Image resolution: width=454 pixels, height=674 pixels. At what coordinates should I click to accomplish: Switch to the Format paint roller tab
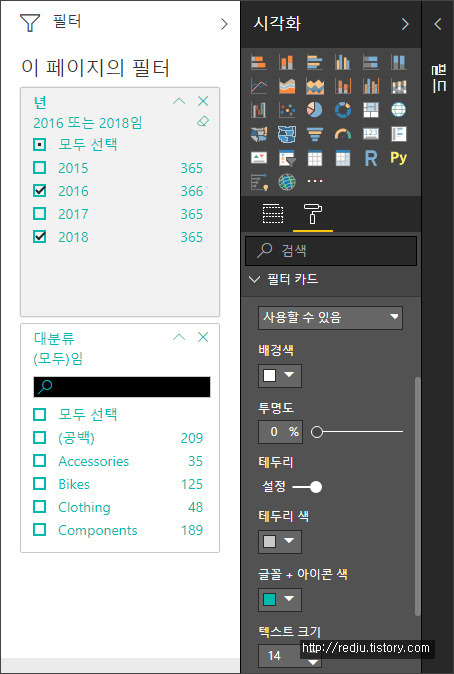(313, 214)
